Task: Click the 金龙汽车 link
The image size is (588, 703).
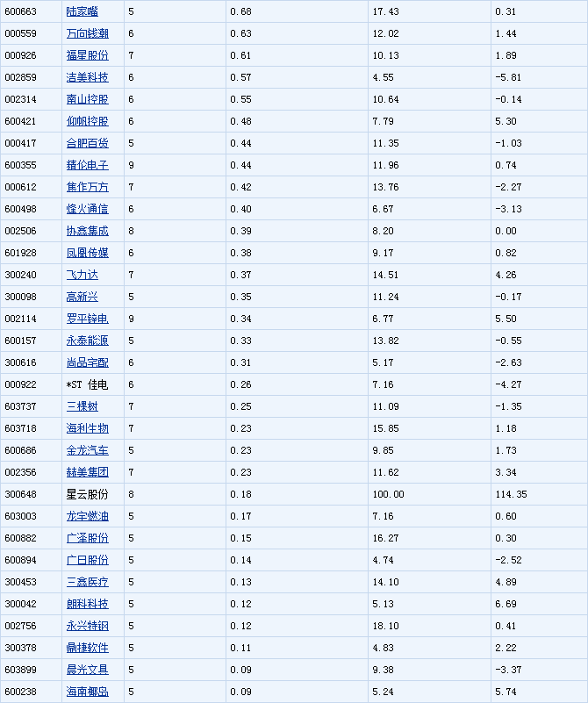Action: (88, 450)
